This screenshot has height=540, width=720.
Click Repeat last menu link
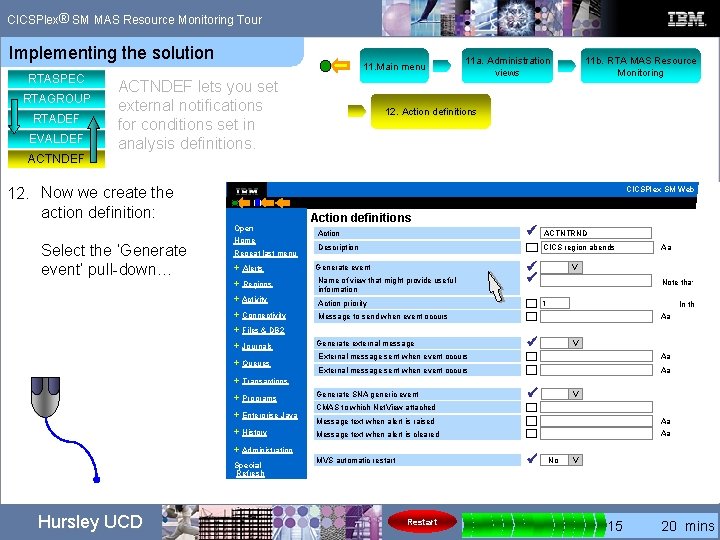coord(265,253)
